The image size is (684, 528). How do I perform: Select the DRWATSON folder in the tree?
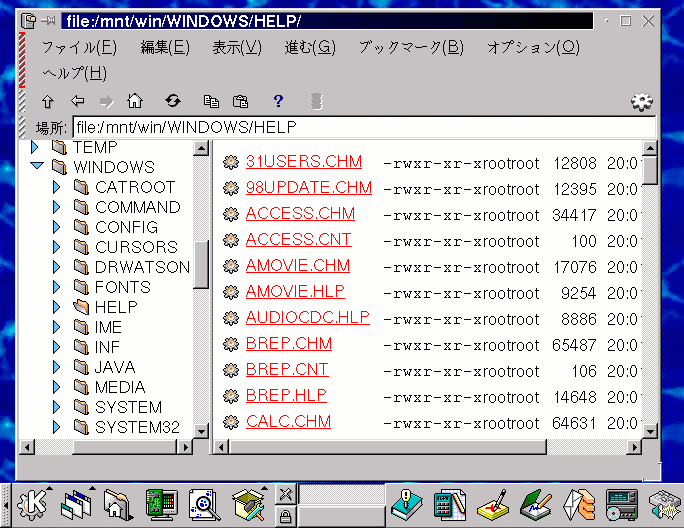pos(142,267)
